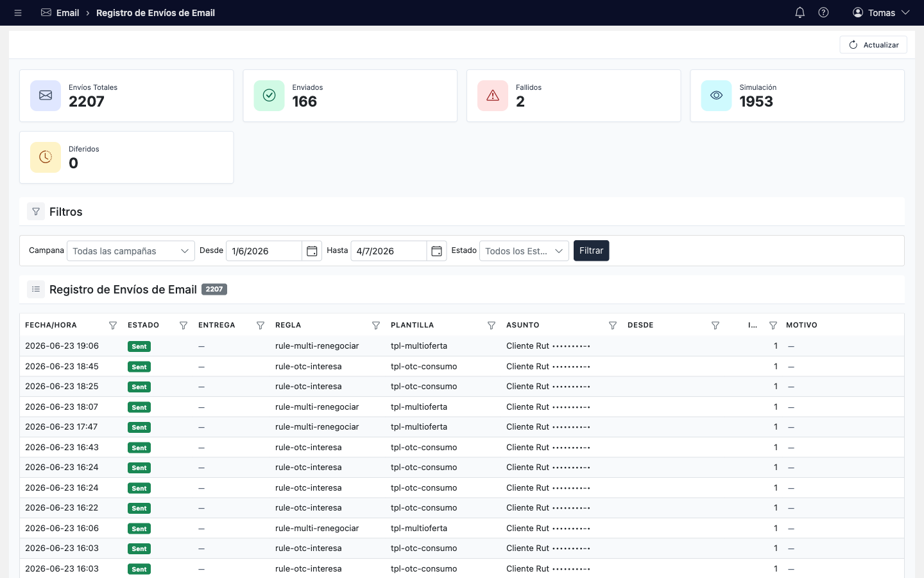The image size is (924, 578).
Task: Select row dated 2026-06-23 19:06
Action: coord(462,346)
